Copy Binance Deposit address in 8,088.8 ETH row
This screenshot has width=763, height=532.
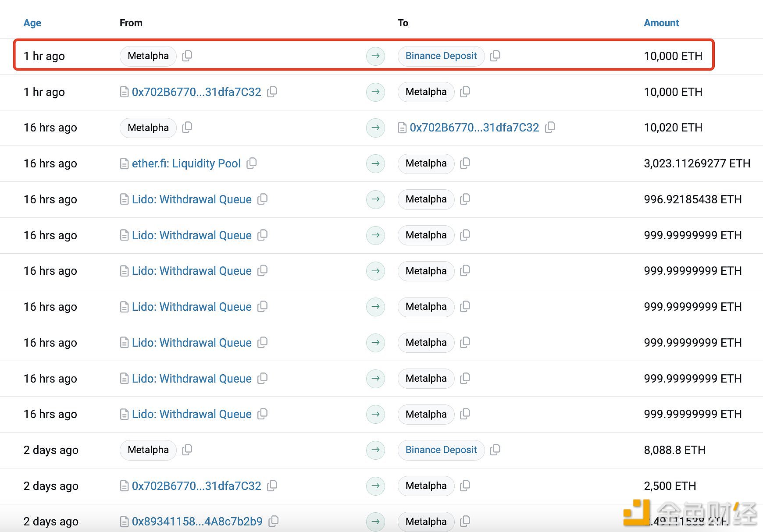495,450
